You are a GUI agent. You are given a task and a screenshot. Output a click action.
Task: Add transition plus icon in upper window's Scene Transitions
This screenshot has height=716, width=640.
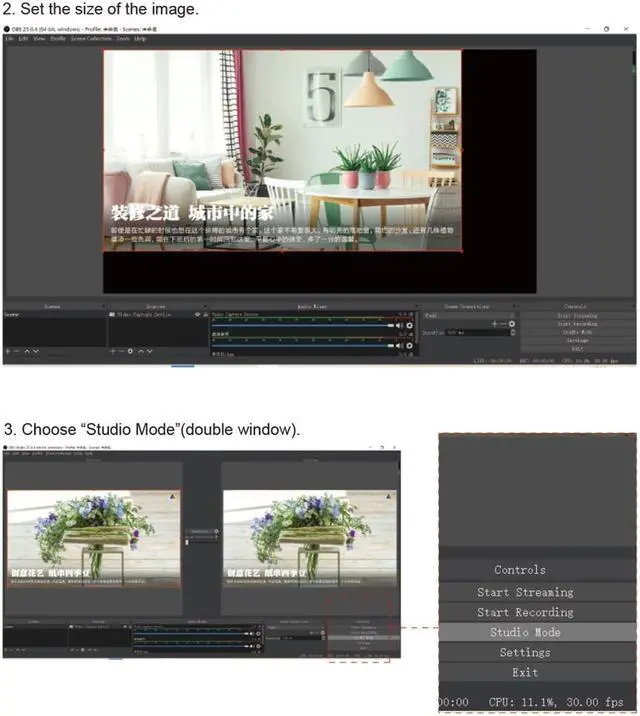(x=493, y=324)
